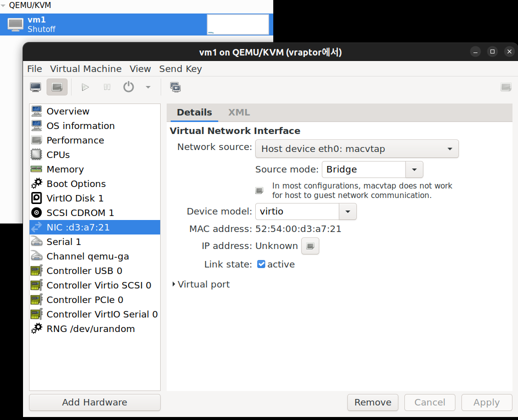Open shutdown options dropdown arrow

148,87
